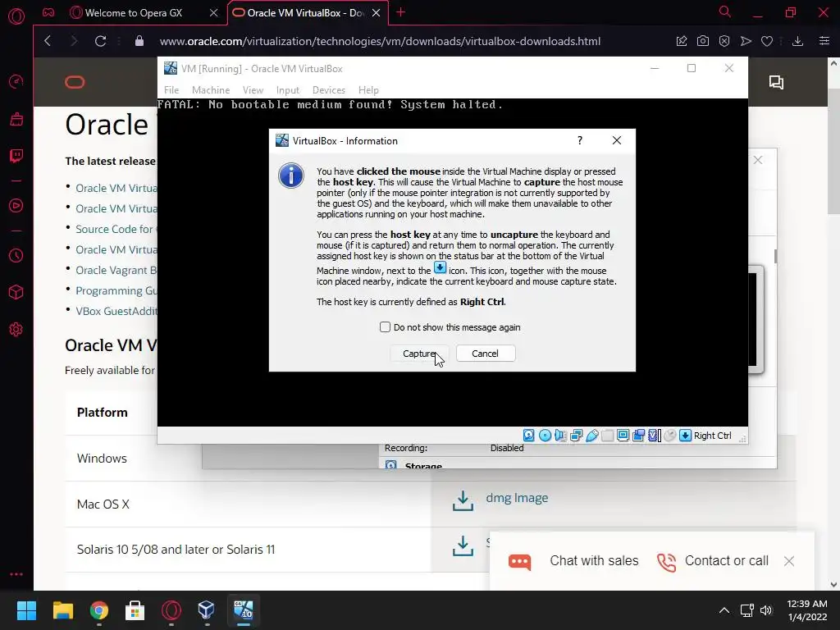Image resolution: width=840 pixels, height=630 pixels.
Task: Click the USB devices status icon
Action: (592, 436)
